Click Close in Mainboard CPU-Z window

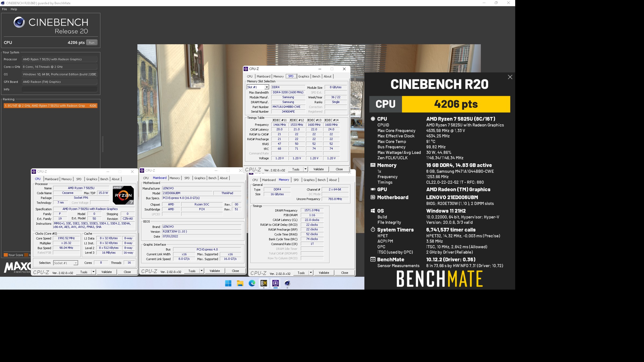pos(235,271)
